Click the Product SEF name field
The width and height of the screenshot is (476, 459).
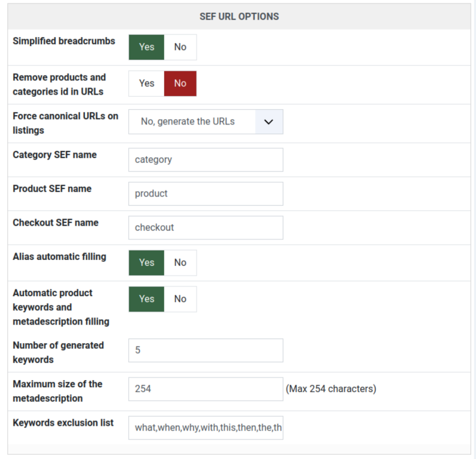[205, 194]
